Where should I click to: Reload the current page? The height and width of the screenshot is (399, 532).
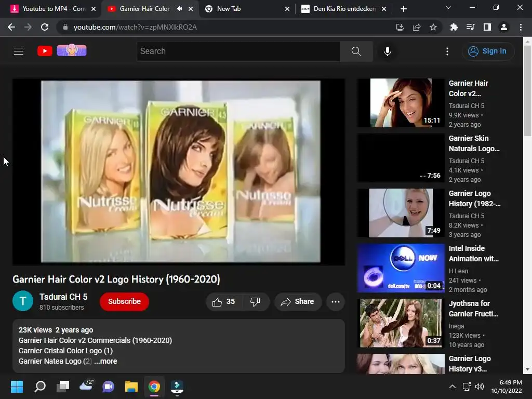[x=45, y=27]
